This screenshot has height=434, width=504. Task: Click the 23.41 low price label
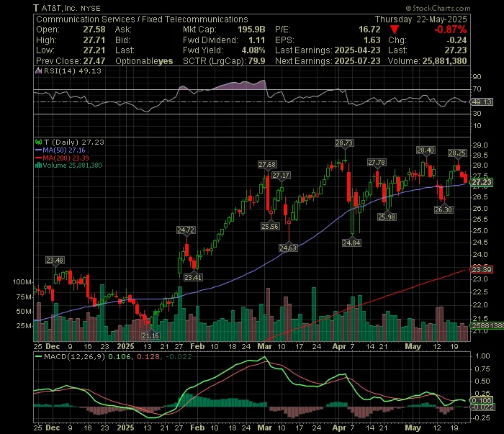coord(193,278)
